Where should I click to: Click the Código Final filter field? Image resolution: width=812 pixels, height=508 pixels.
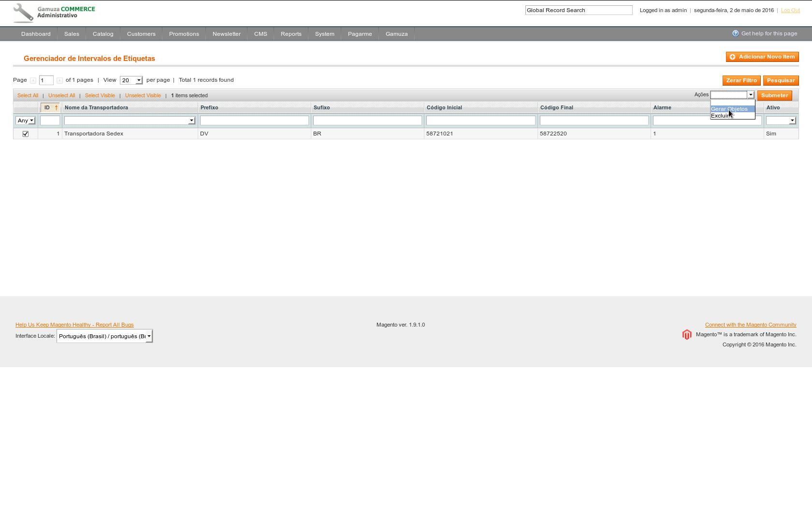click(x=594, y=120)
